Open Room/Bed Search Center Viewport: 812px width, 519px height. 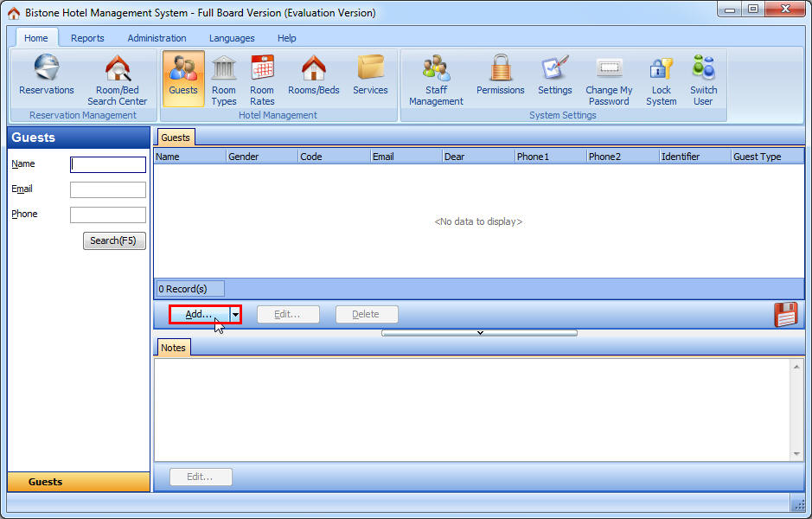[x=117, y=80]
